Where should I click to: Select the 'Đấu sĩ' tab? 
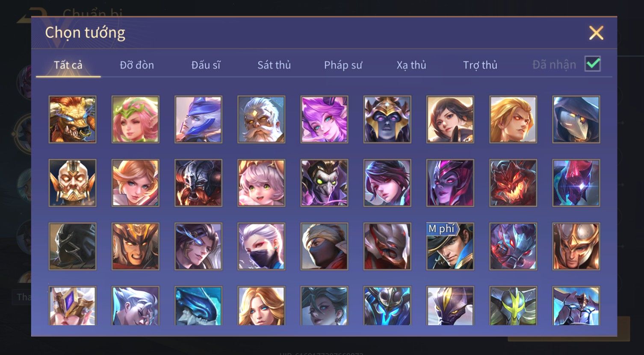(206, 65)
